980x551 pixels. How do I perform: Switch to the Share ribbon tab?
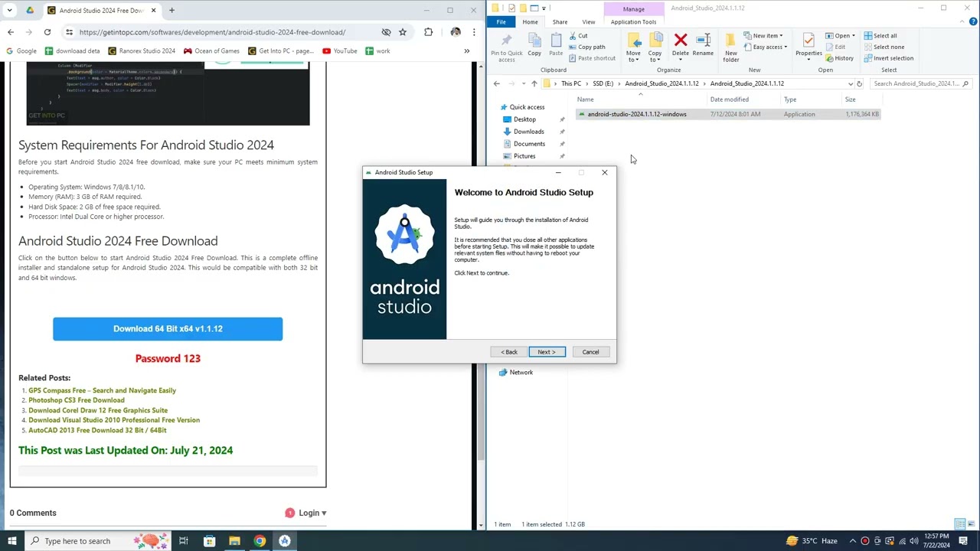coord(560,21)
